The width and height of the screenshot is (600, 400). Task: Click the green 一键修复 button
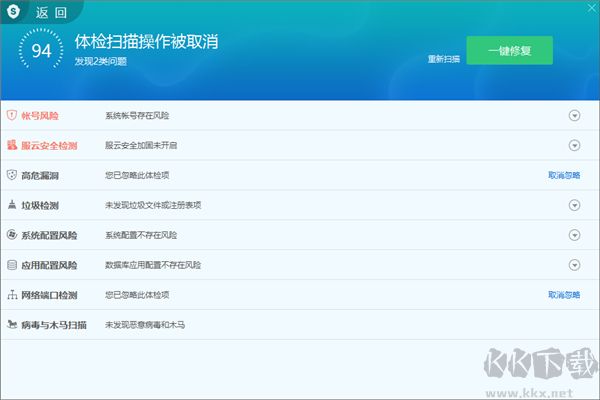pos(509,51)
